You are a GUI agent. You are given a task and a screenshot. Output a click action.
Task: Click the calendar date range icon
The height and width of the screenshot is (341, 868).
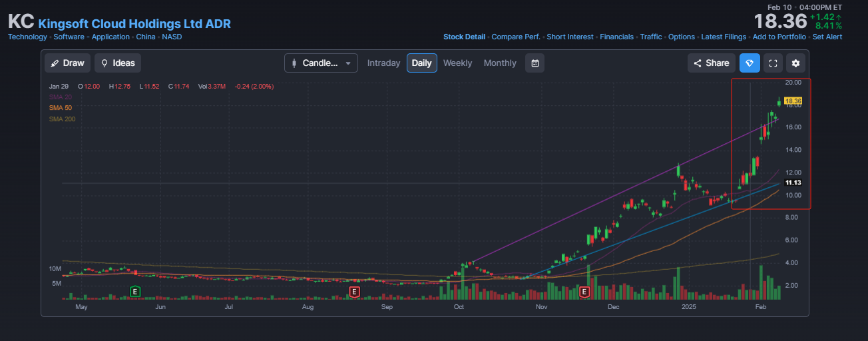tap(535, 63)
